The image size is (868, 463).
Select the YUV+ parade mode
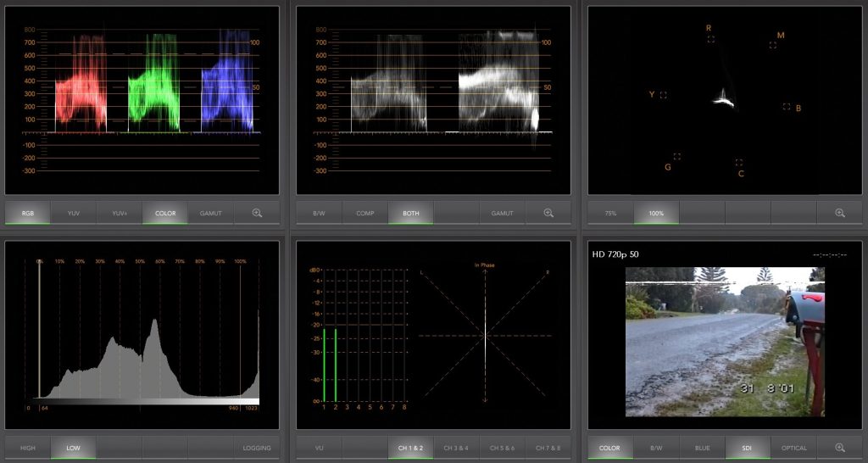click(x=120, y=213)
